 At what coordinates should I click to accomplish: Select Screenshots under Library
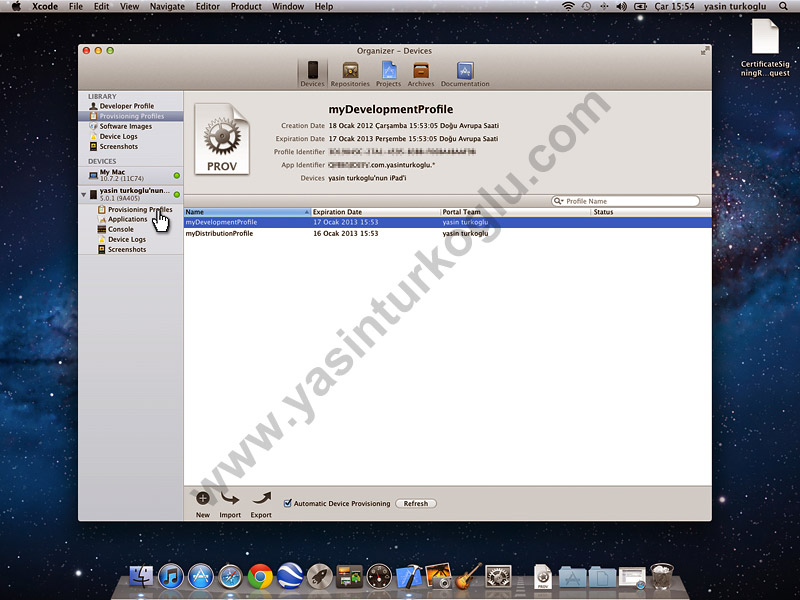pos(131,146)
